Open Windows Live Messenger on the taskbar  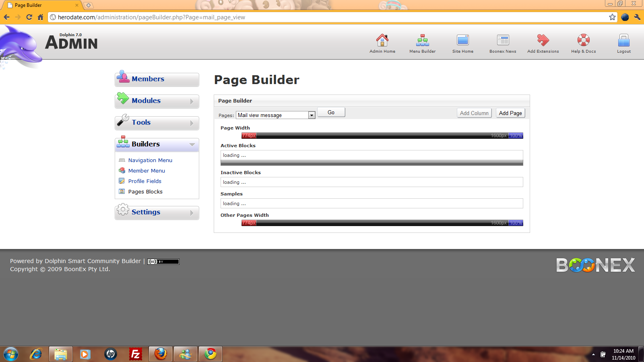pos(186,354)
